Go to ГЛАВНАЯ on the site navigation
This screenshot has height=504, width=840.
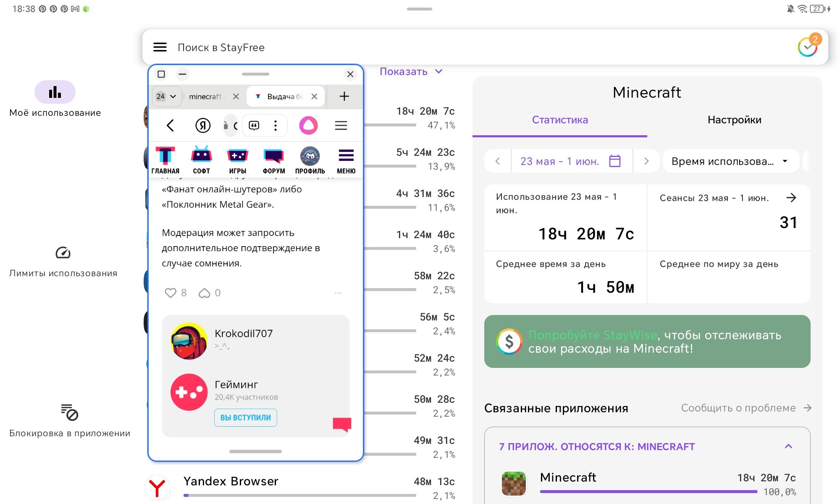[165, 160]
